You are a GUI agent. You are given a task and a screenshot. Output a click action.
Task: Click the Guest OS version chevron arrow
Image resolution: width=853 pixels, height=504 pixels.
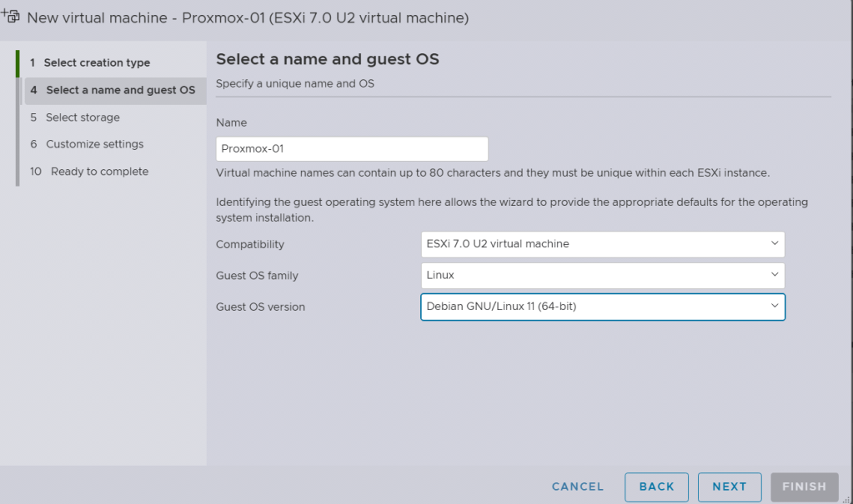tap(775, 307)
